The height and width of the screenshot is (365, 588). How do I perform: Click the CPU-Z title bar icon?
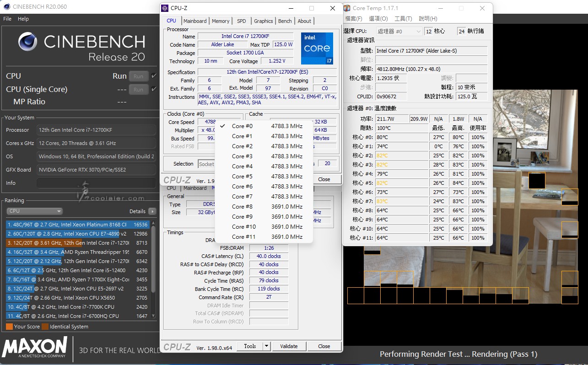click(x=165, y=8)
